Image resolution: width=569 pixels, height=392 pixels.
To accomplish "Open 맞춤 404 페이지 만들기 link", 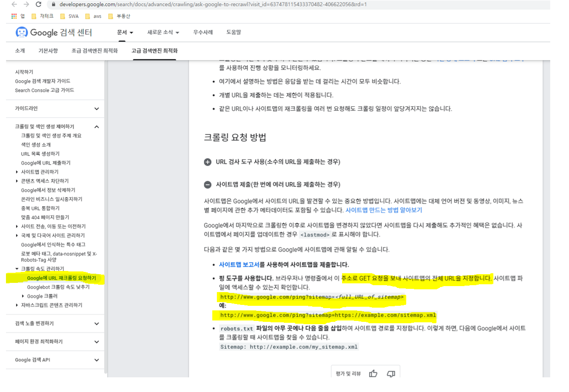I will [45, 217].
